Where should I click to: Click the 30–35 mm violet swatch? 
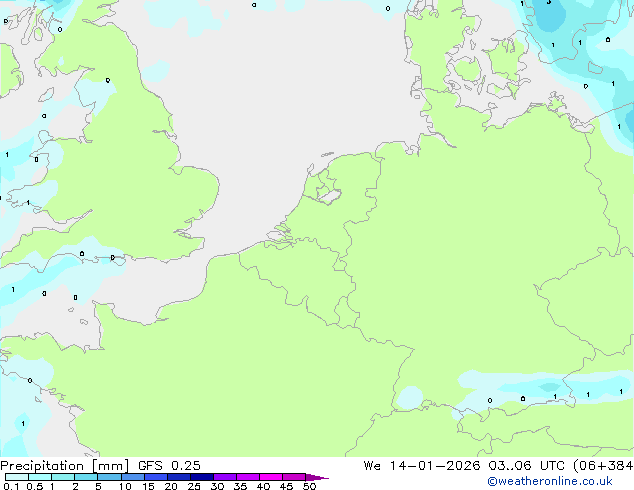click(225, 477)
